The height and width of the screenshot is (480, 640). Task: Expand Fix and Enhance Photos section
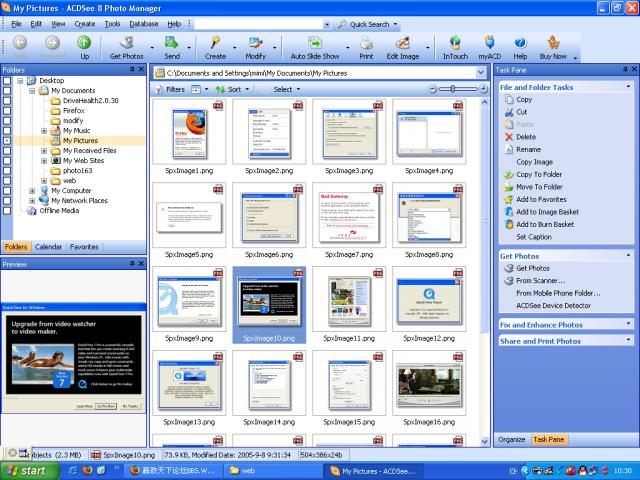[x=629, y=324]
